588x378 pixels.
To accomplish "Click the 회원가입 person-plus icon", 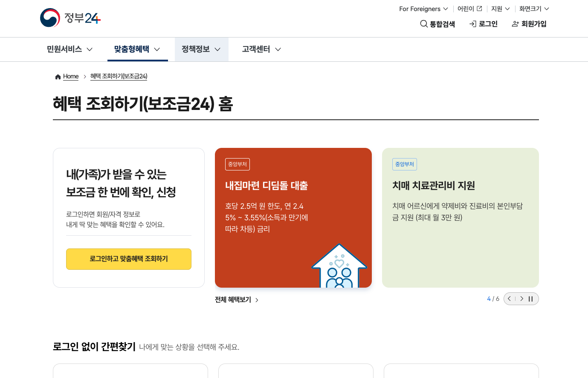I will pyautogui.click(x=516, y=24).
